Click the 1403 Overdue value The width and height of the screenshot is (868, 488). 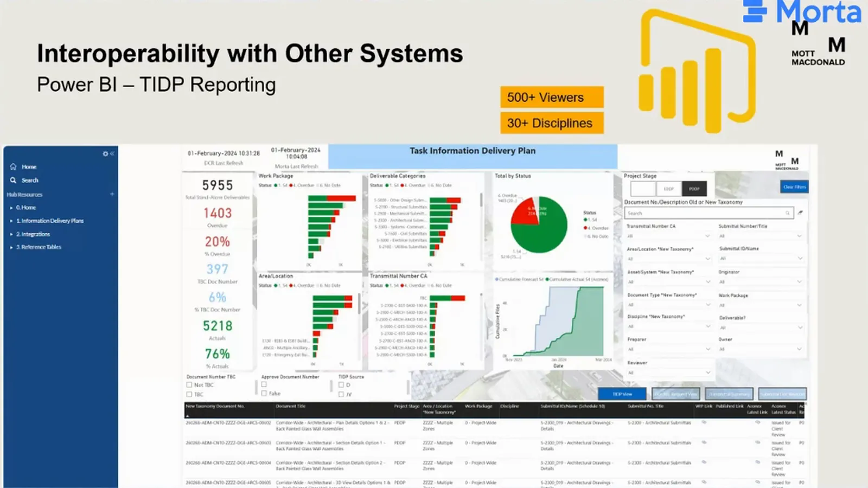(218, 213)
